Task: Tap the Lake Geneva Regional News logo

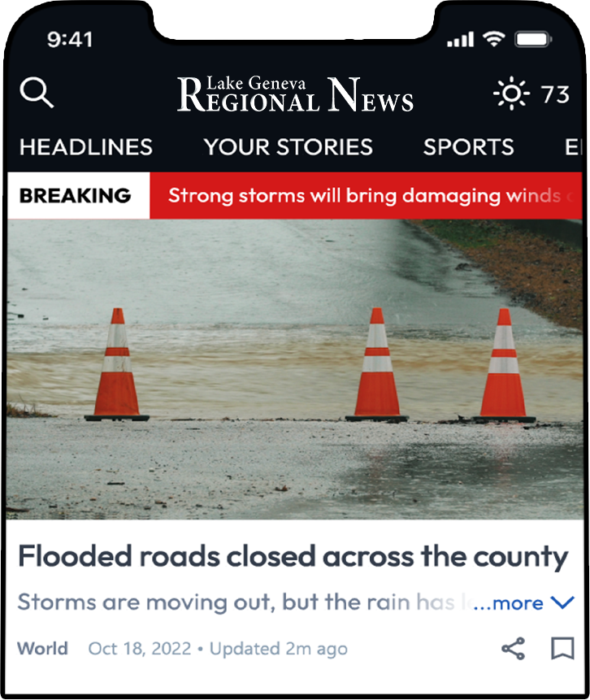Action: click(x=295, y=94)
